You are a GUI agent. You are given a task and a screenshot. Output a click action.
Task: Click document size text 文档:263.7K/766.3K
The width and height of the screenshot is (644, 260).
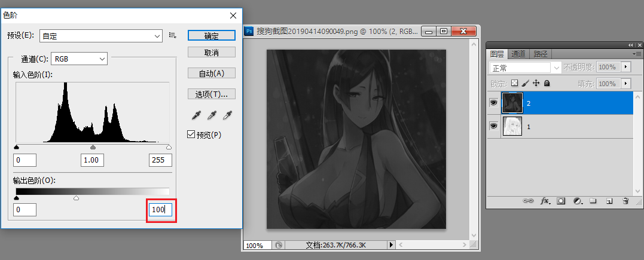tap(336, 245)
